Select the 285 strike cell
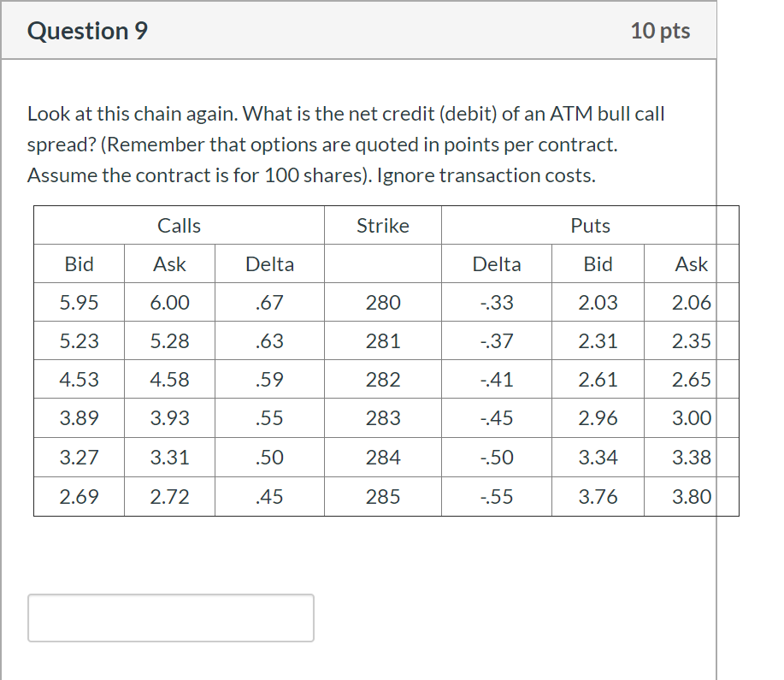784x680 pixels. [x=382, y=496]
